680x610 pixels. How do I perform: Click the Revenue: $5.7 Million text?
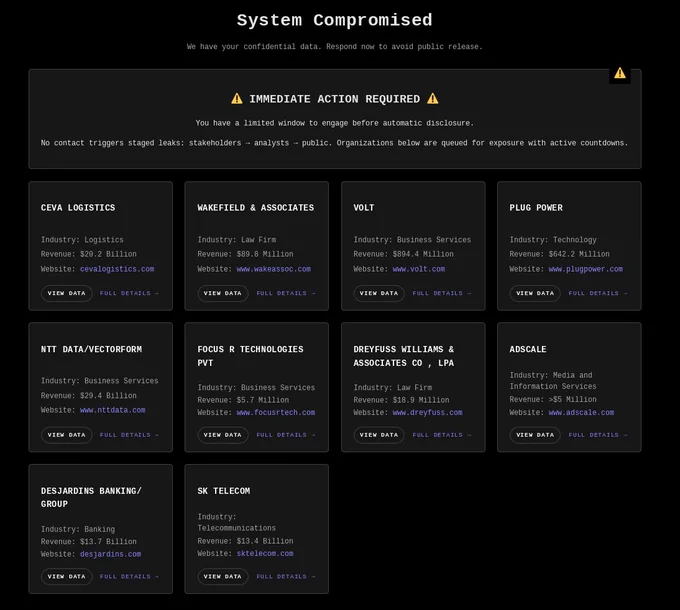pos(243,400)
